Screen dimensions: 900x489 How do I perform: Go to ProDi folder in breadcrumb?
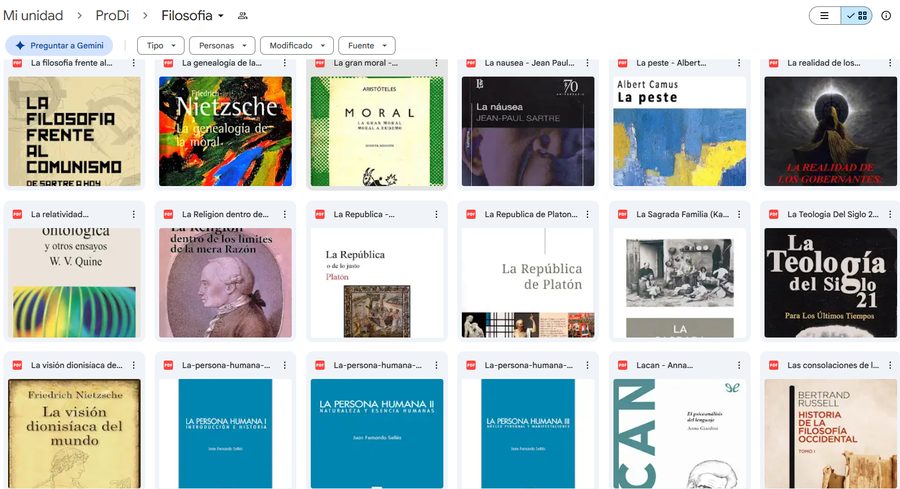[x=112, y=15]
